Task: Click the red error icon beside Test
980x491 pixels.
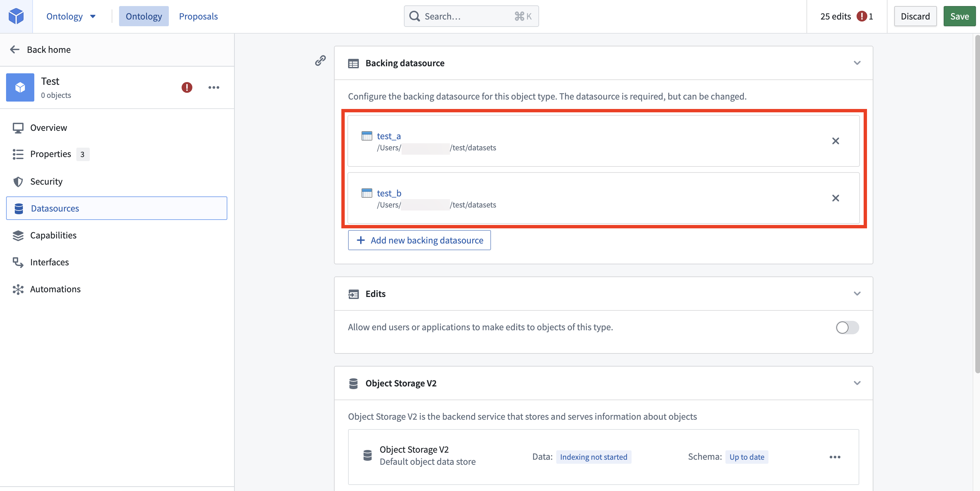Action: coord(187,87)
